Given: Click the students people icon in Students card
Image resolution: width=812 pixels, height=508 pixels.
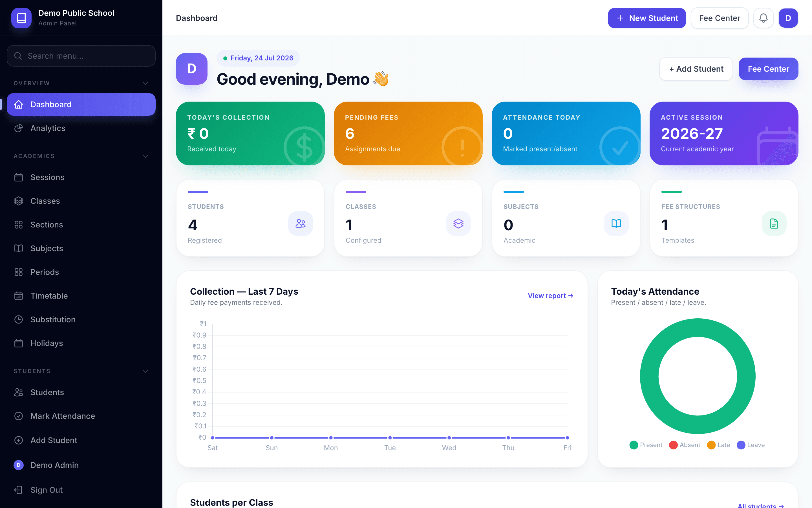Looking at the screenshot, I should tap(301, 224).
